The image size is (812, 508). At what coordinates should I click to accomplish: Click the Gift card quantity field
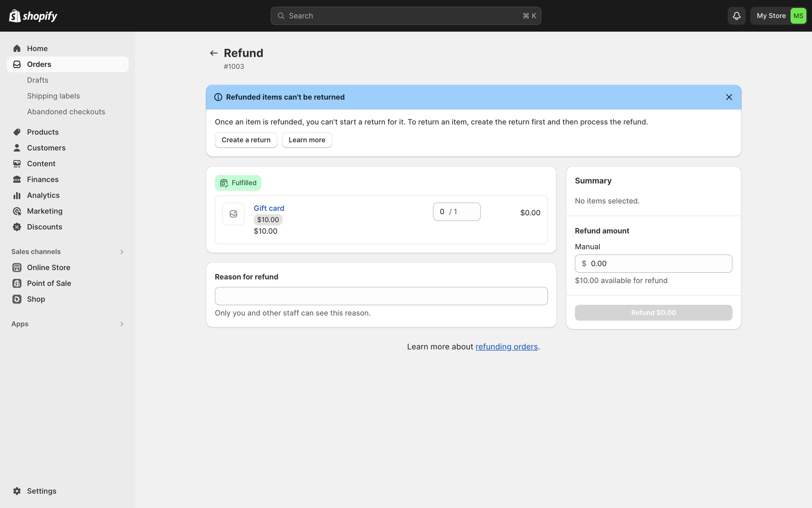456,212
